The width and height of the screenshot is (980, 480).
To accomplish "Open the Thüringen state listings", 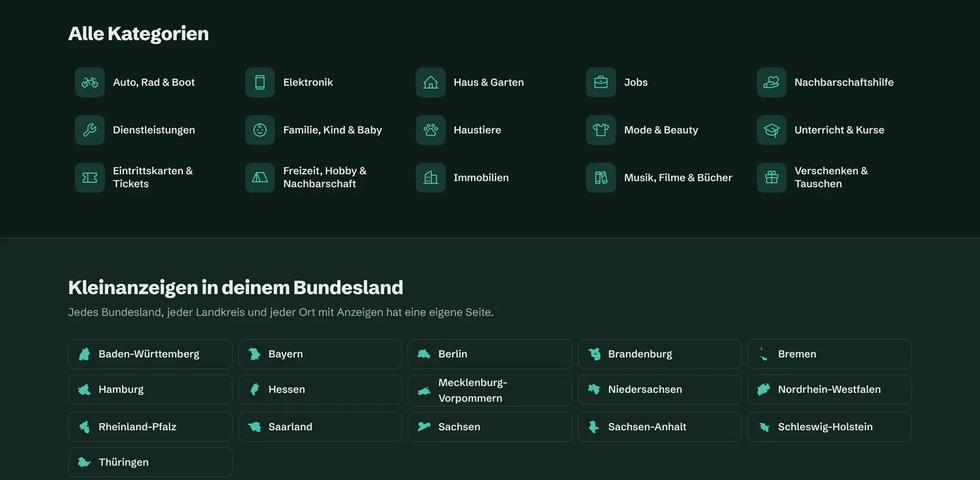I will 150,462.
